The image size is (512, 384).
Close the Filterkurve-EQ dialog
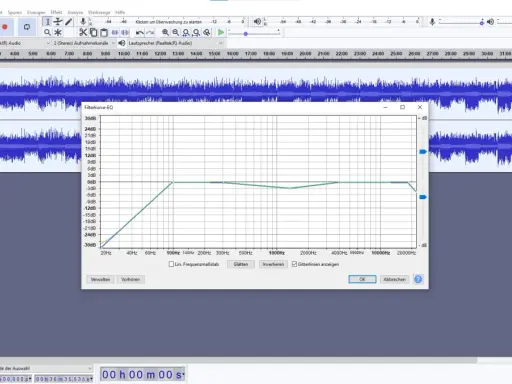[x=420, y=107]
